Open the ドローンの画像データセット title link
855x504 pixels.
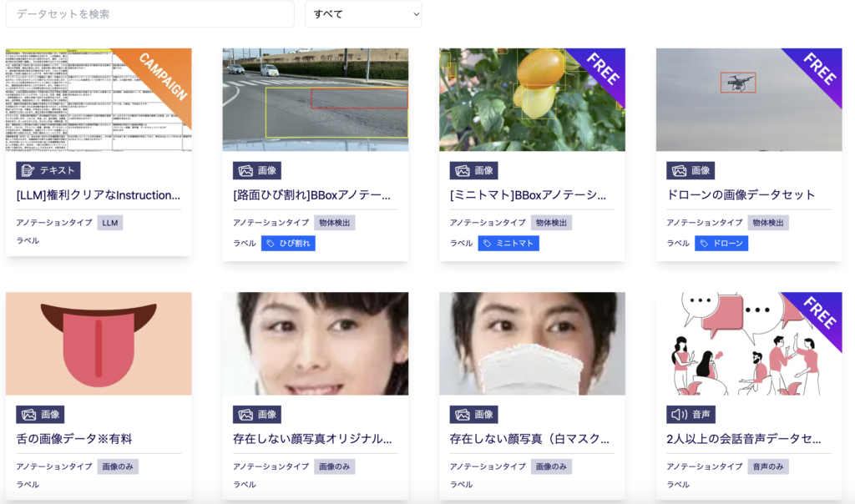click(741, 195)
